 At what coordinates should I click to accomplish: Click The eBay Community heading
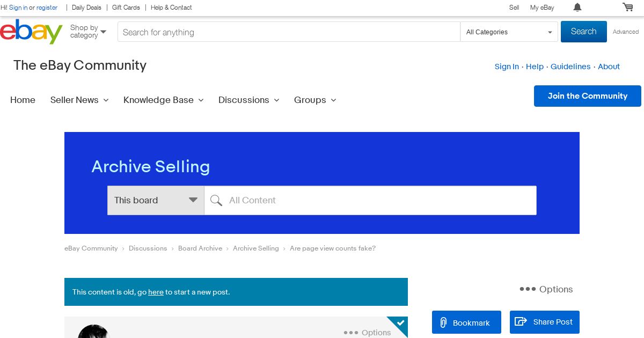[80, 65]
